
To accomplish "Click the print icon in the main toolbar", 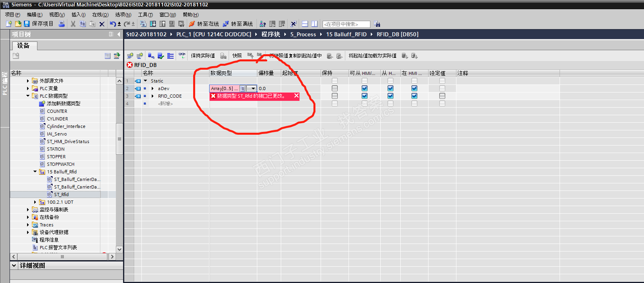I will [62, 24].
